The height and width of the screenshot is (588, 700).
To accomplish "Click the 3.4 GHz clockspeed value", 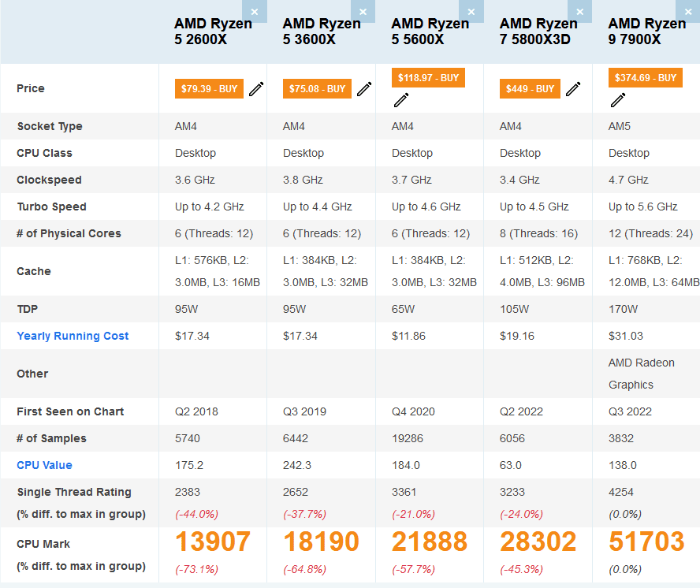I will point(519,180).
